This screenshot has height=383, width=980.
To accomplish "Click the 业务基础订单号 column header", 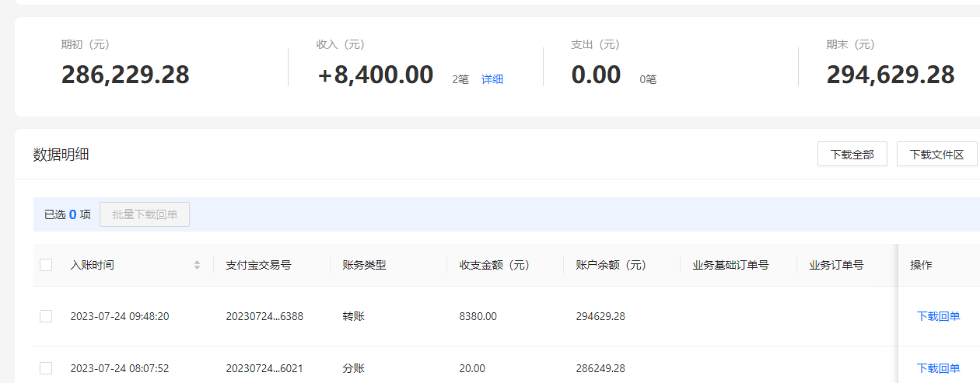I will (731, 265).
